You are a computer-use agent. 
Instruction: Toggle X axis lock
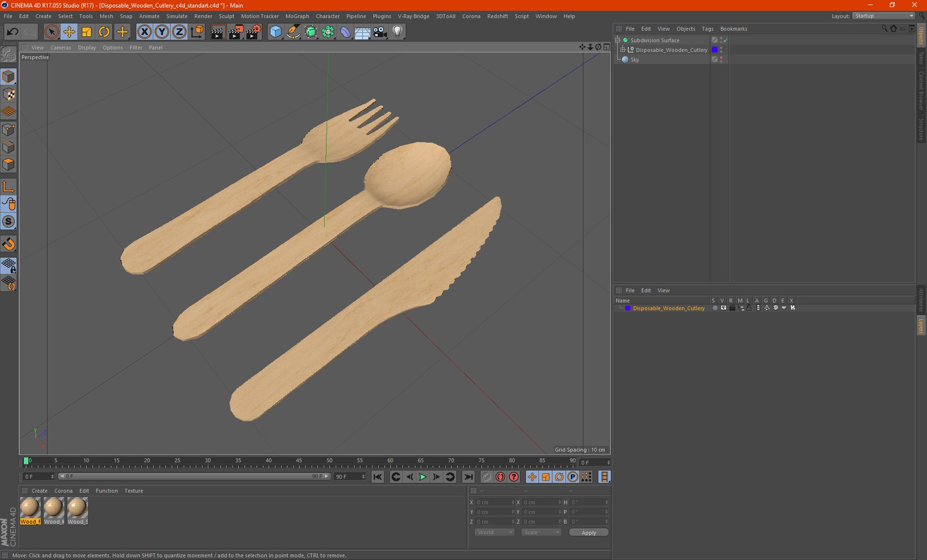click(145, 32)
